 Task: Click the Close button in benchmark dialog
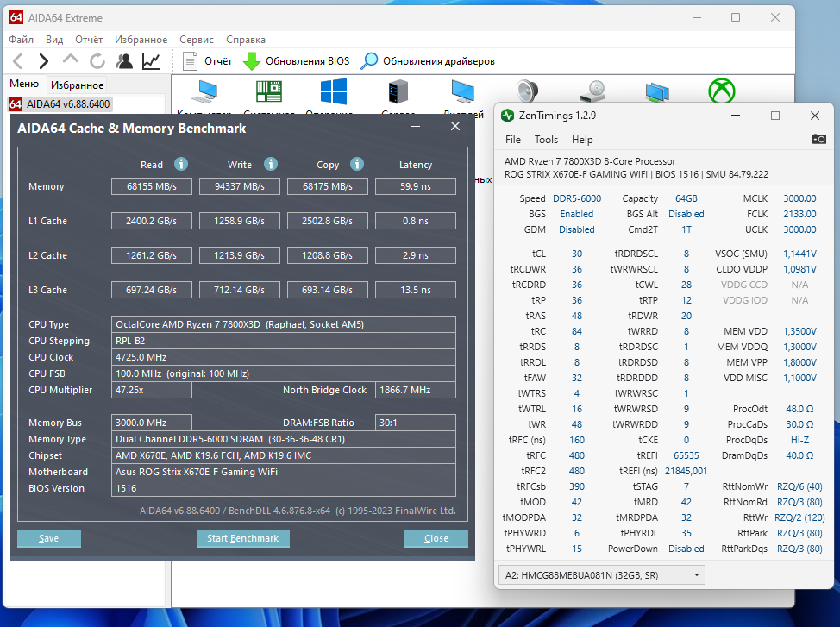[436, 538]
